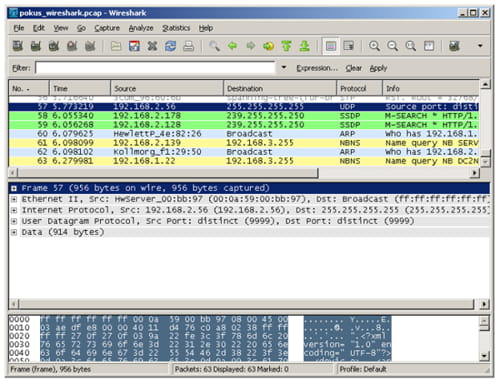Restart the current capture
500x384 pixels.
tap(90, 46)
